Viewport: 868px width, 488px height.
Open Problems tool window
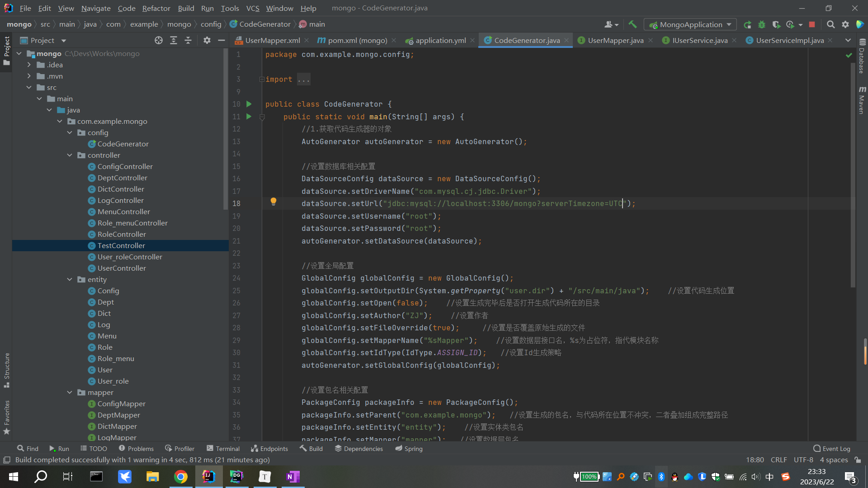pyautogui.click(x=136, y=448)
